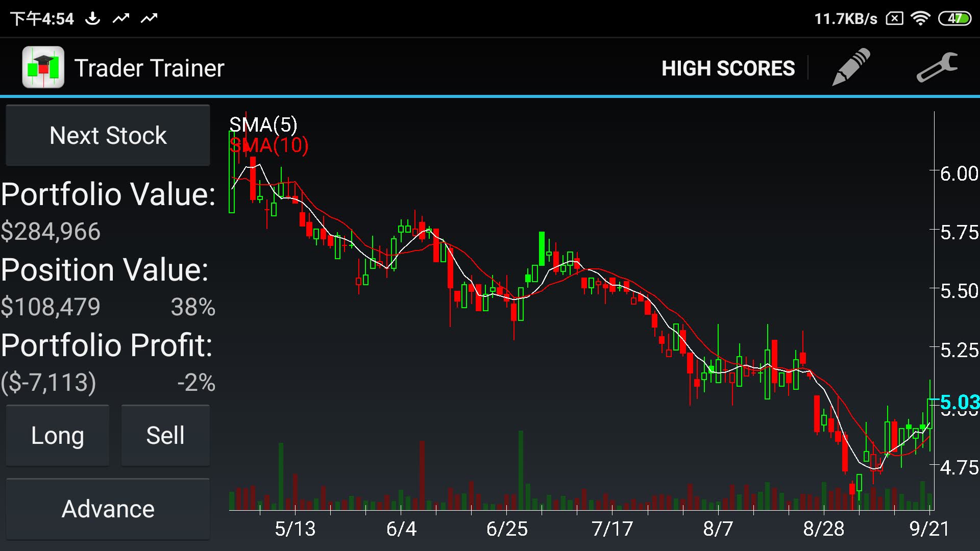Tap the Wi-Fi status icon
This screenshot has height=551, width=980.
920,19
